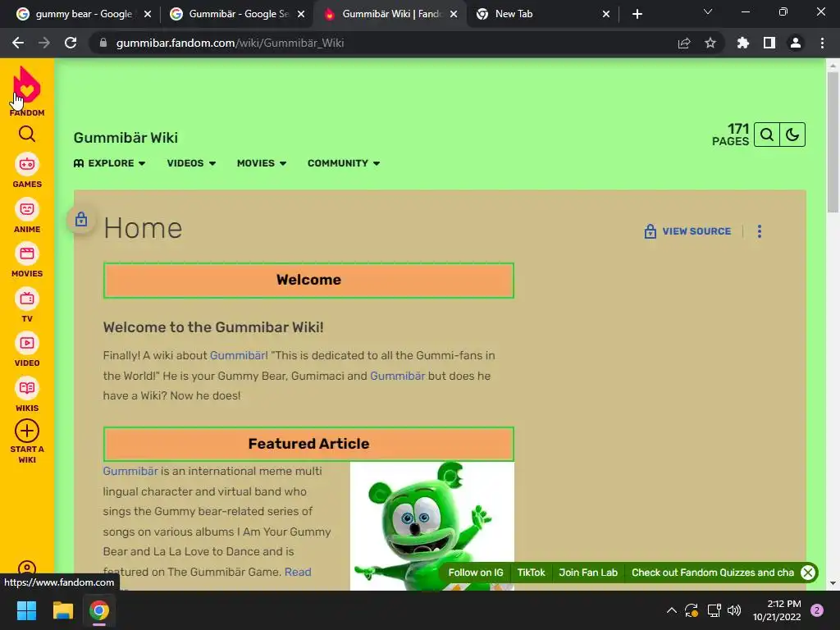Dismiss the bottom banner with X

click(808, 572)
